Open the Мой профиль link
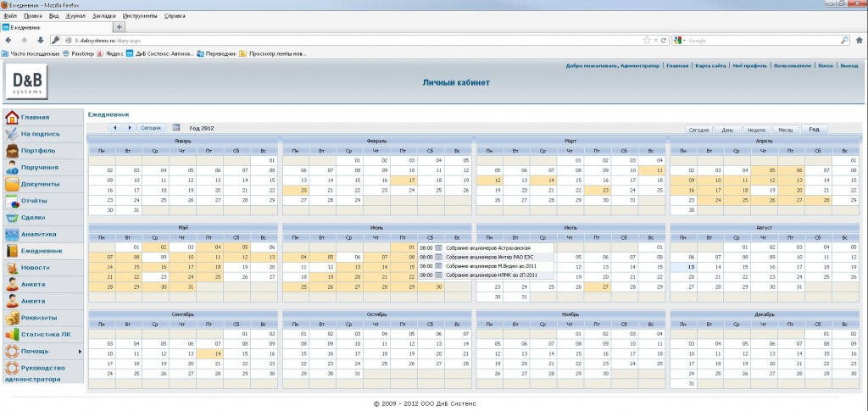This screenshot has height=411, width=868. [x=749, y=66]
